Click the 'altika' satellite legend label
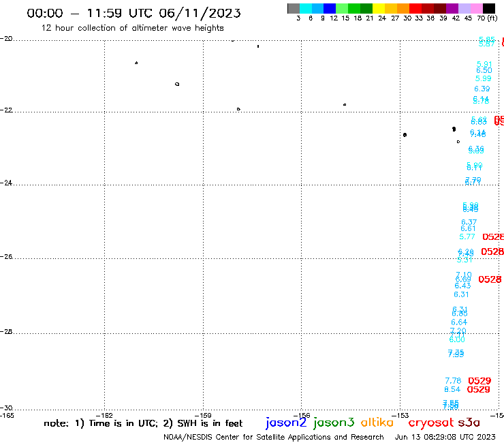Viewport: 504px width, 443px height. click(x=377, y=422)
